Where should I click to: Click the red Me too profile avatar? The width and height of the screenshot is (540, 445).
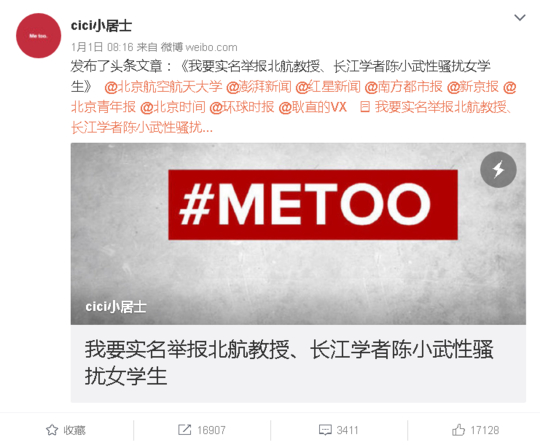[39, 35]
